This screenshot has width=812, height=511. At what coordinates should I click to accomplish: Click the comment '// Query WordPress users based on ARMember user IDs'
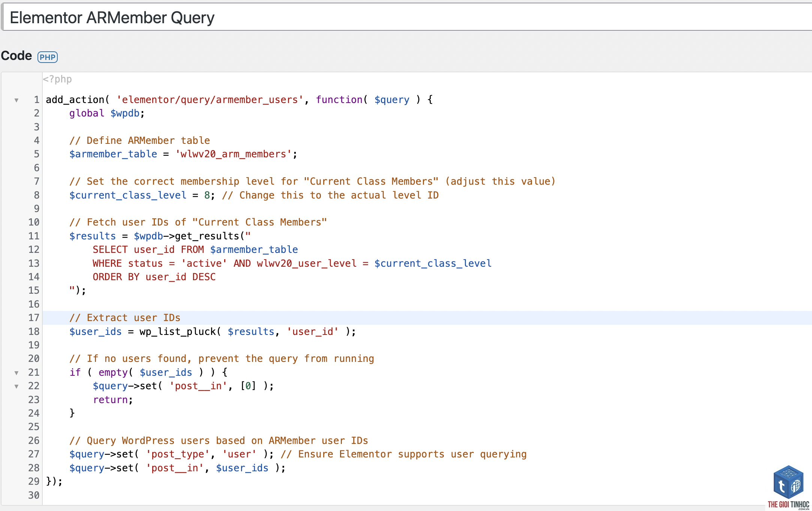[219, 441]
